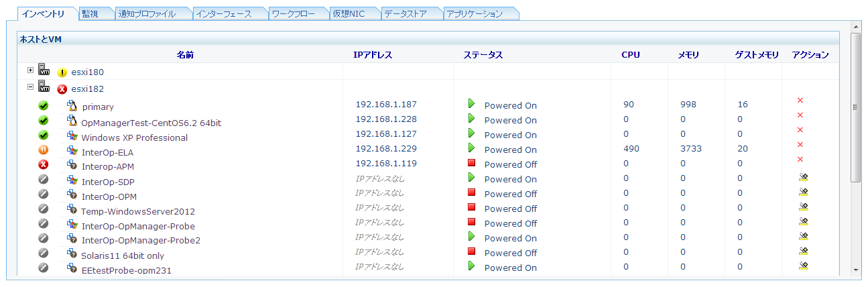Click action icon for EEtestProbe-opm231
868x287 pixels.
coord(803,266)
